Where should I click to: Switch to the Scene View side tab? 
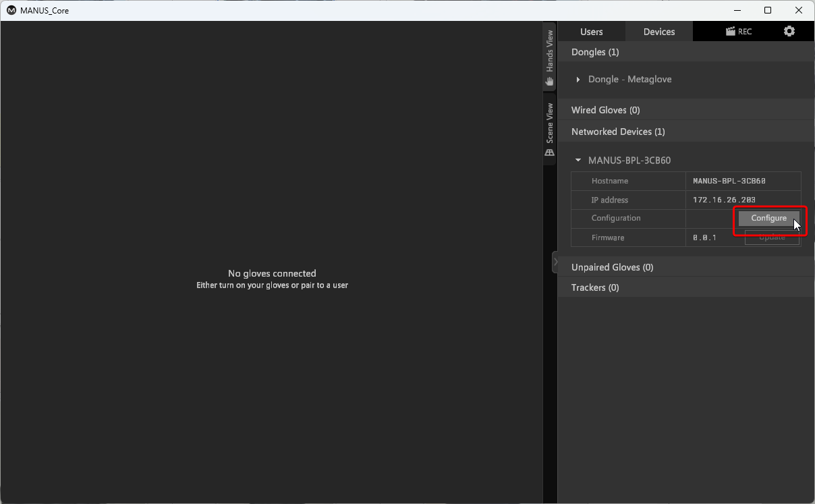(x=550, y=130)
